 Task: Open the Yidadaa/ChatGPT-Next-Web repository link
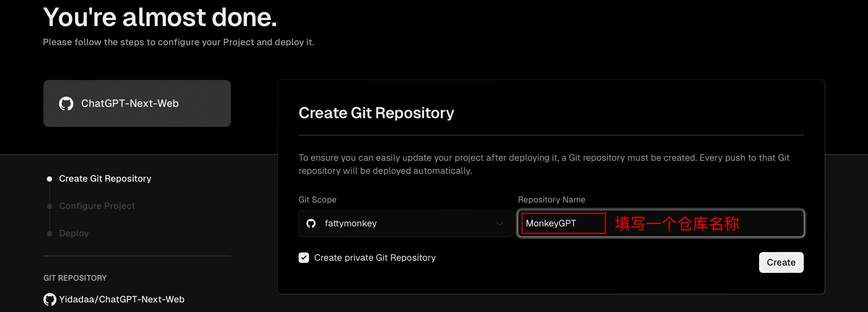click(x=122, y=299)
